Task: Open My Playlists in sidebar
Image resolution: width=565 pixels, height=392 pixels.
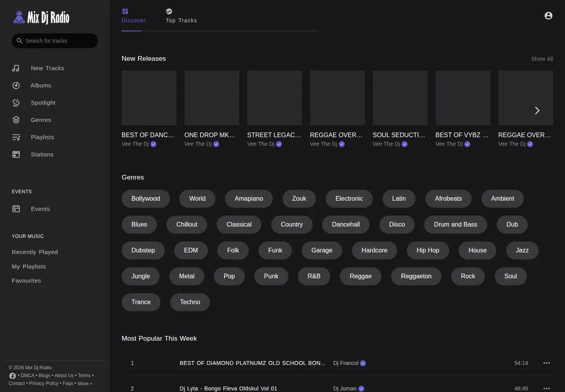Action: [29, 267]
